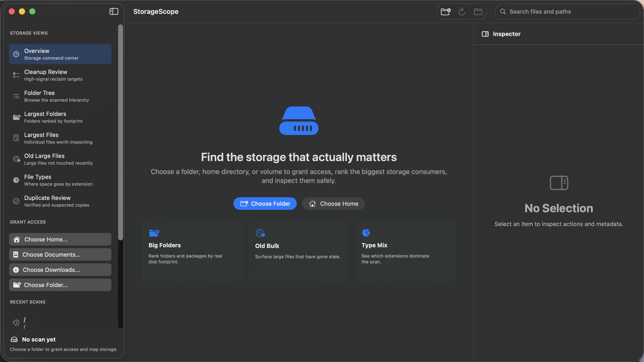Click the RECENT SCANS section header
Image resolution: width=644 pixels, height=362 pixels.
point(28,302)
